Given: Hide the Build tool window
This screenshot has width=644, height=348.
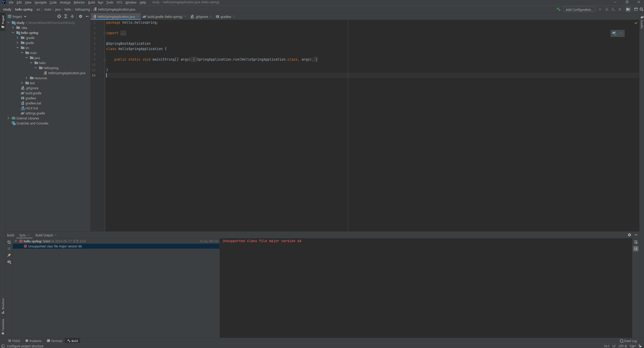Looking at the screenshot, I should click(636, 235).
